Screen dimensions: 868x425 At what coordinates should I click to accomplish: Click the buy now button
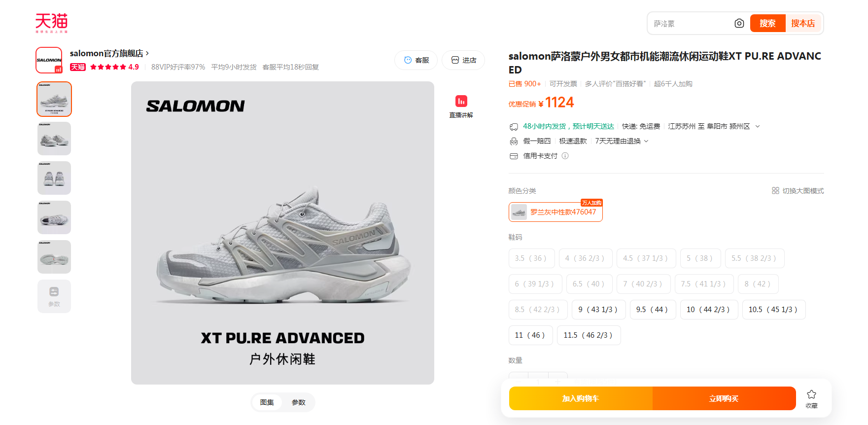pos(724,398)
